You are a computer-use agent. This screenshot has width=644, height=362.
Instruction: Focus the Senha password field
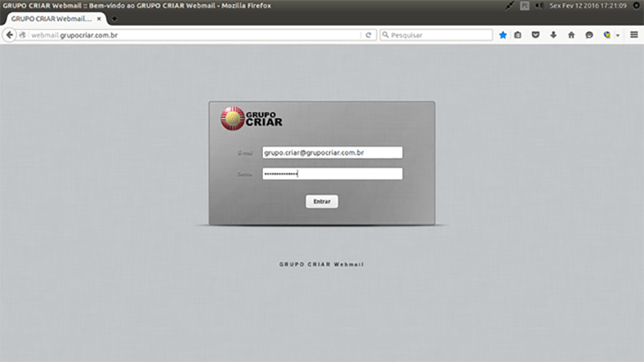[332, 173]
